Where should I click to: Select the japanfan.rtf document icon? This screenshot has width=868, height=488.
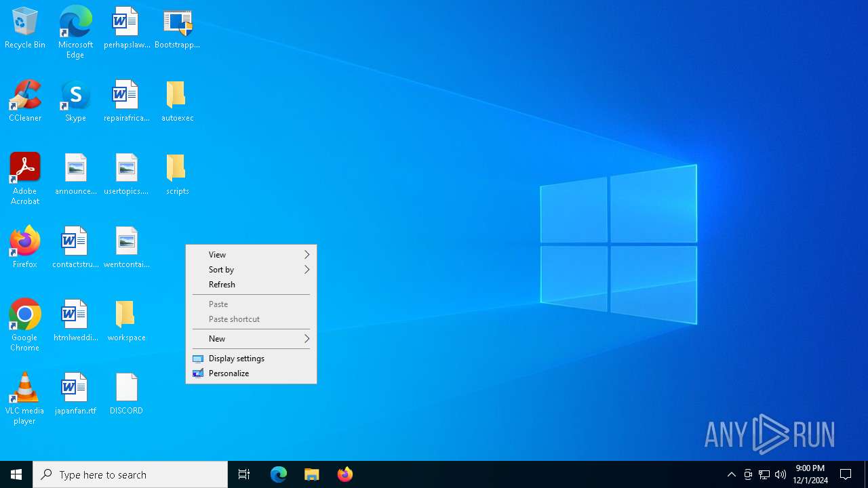click(x=75, y=394)
